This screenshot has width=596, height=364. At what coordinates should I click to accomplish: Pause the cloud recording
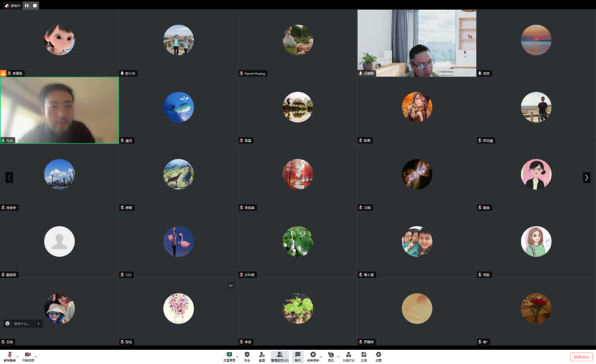tap(27, 5)
